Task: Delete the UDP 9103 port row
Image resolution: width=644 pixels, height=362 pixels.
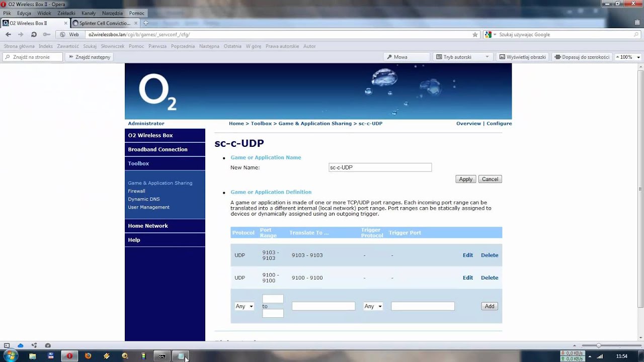Action: [x=490, y=255]
